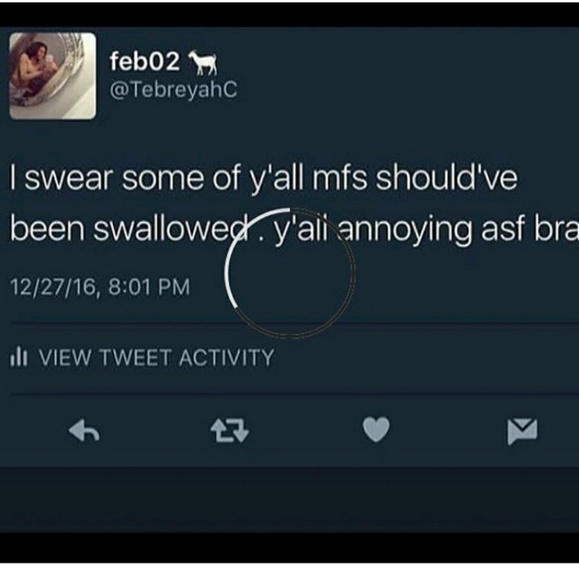Click the words 'been swallowed' in tweet
Viewport: 579px width, 580px height.
click(x=129, y=228)
